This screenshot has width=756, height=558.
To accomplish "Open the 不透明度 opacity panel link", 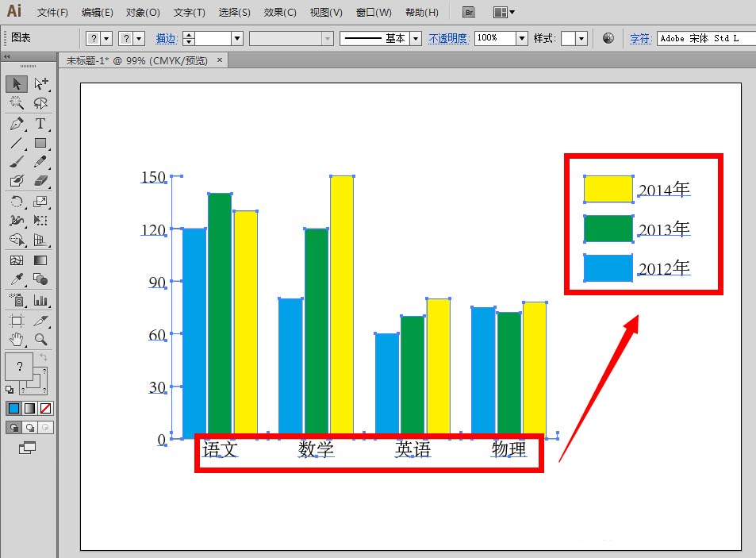I will (x=449, y=38).
